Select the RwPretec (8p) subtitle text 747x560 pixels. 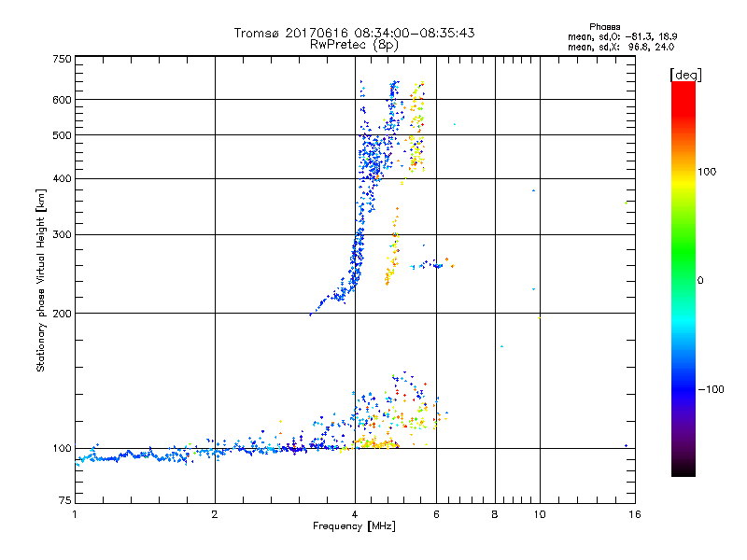(354, 44)
